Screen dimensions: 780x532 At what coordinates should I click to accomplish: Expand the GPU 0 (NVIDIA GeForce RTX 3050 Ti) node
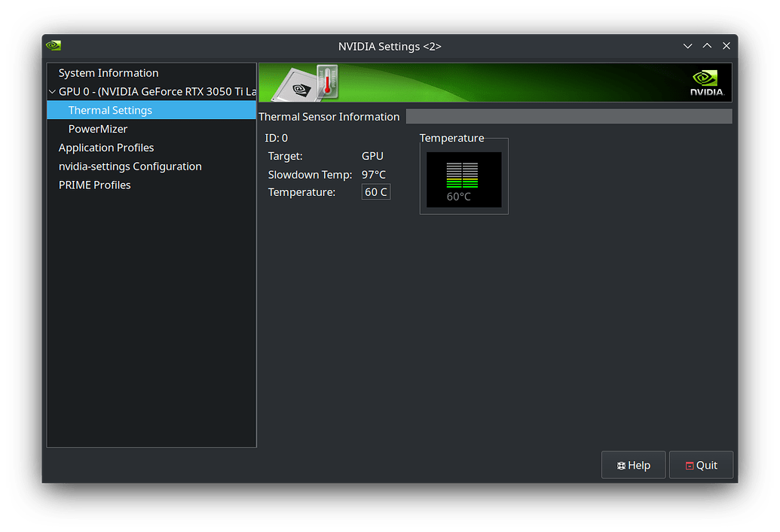click(52, 91)
